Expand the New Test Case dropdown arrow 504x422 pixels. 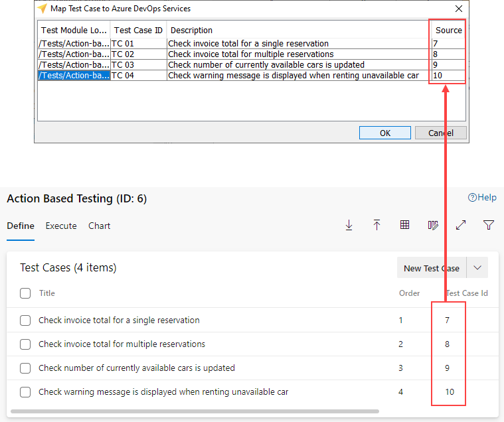[x=477, y=267]
